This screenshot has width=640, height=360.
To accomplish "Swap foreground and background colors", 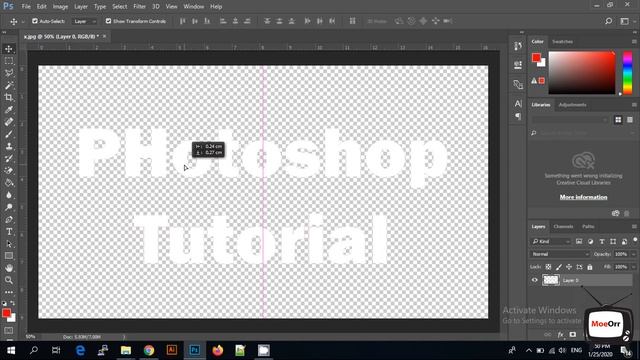I will point(13,303).
